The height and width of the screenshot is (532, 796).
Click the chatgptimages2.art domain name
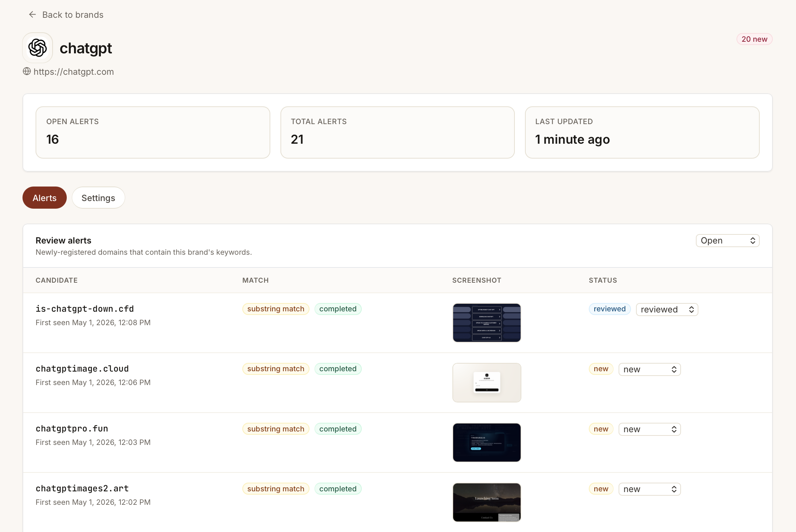[x=82, y=488]
